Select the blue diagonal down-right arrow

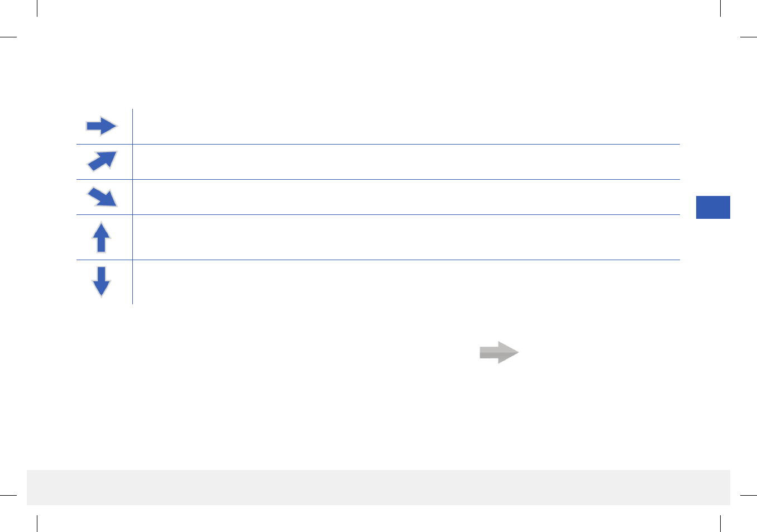click(x=102, y=196)
